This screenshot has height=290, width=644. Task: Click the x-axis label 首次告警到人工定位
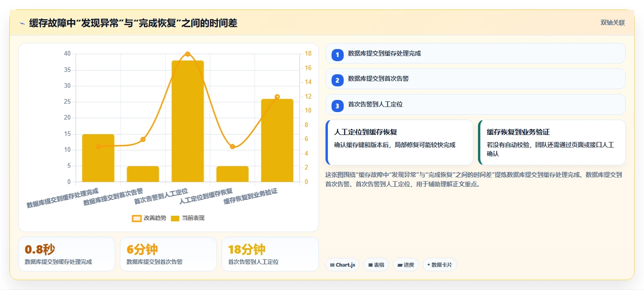[x=161, y=197]
